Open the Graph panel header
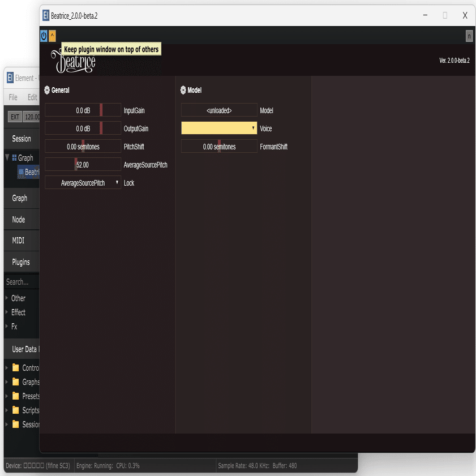Screen dimensions: 476x476 point(22,198)
